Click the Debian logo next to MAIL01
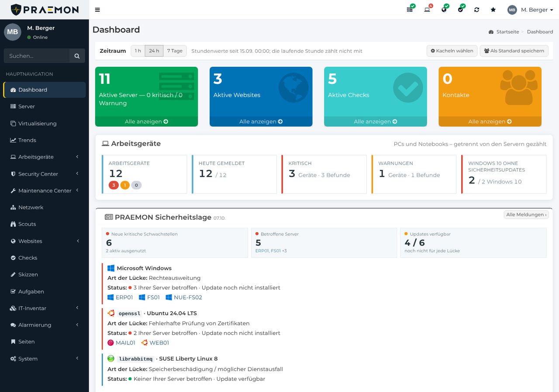 point(110,343)
